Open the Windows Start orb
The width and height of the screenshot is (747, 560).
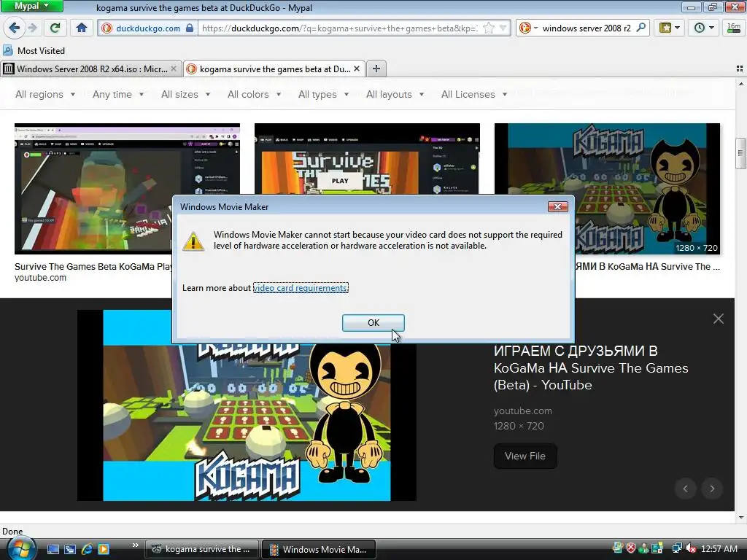21,549
